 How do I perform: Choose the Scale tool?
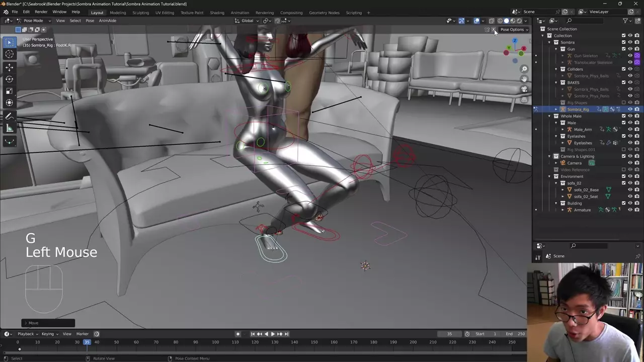coord(9,91)
